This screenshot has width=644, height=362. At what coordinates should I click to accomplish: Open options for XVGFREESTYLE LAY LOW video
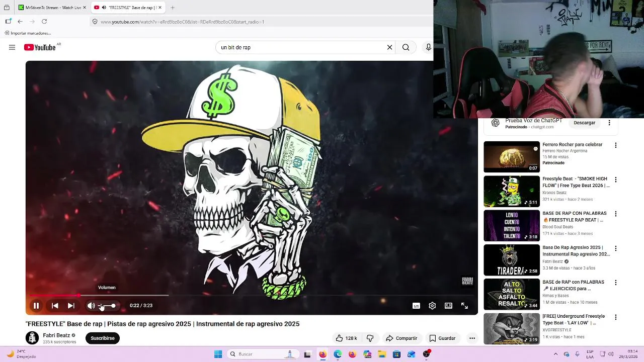(615, 317)
